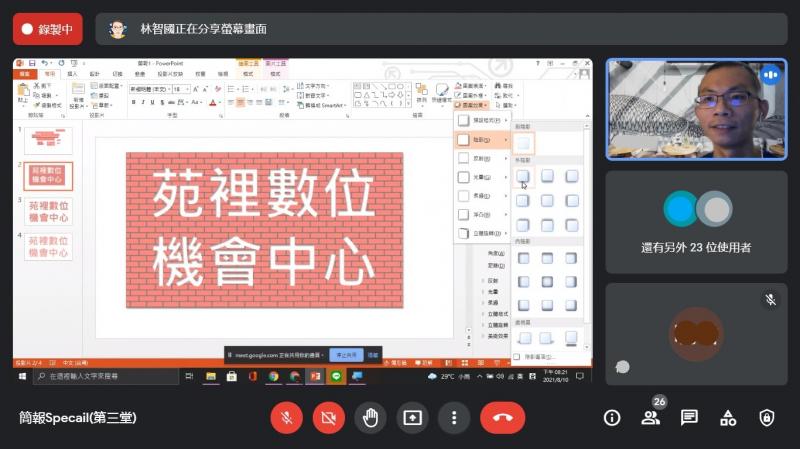Open the 還有另外 23 位使用者 tile
Image resolution: width=800 pixels, height=449 pixels.
pyautogui.click(x=696, y=222)
